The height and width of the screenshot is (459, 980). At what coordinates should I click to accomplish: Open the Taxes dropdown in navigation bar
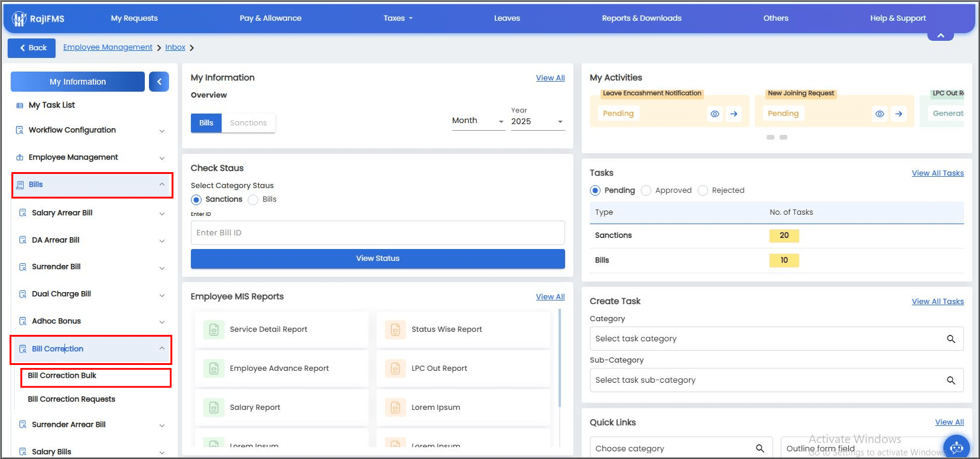398,18
